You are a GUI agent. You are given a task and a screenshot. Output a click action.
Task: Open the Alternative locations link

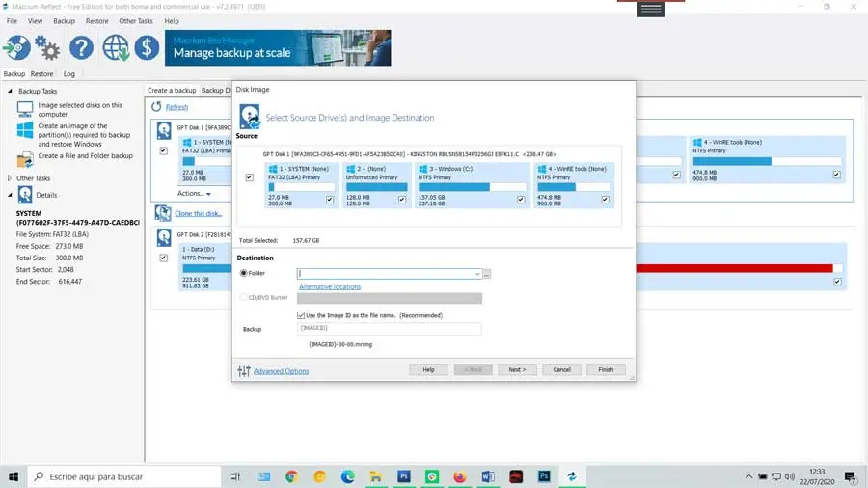point(330,286)
